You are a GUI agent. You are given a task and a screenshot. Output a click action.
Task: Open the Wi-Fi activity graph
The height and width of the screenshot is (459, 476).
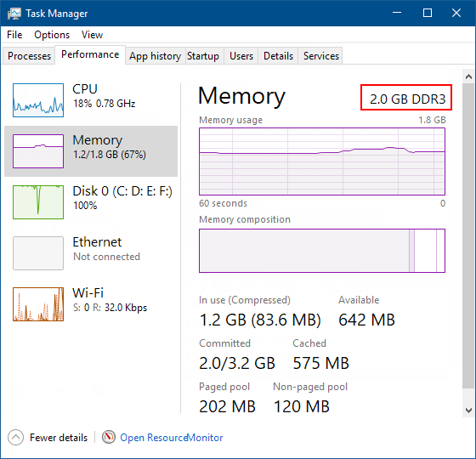coord(38,304)
